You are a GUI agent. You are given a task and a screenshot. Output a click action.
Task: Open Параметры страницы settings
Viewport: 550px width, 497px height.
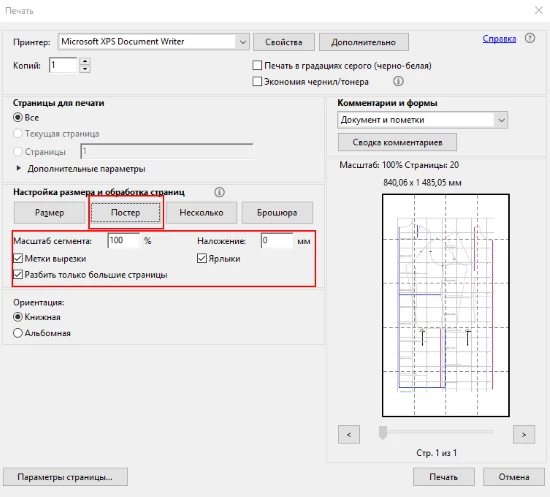click(65, 477)
